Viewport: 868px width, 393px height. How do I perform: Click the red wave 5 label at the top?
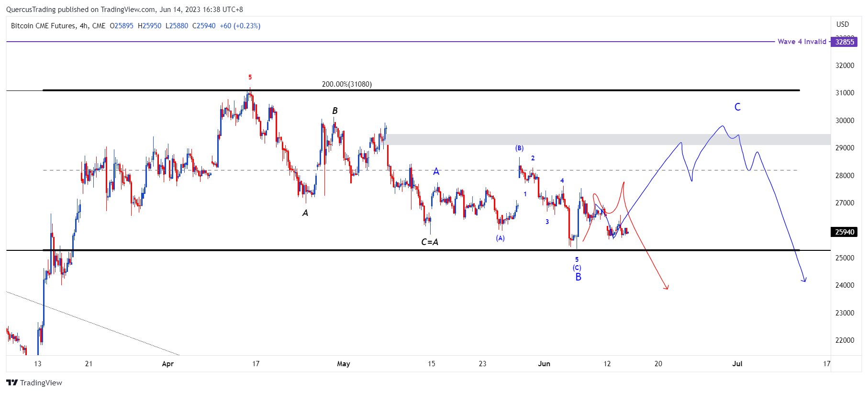pyautogui.click(x=250, y=77)
